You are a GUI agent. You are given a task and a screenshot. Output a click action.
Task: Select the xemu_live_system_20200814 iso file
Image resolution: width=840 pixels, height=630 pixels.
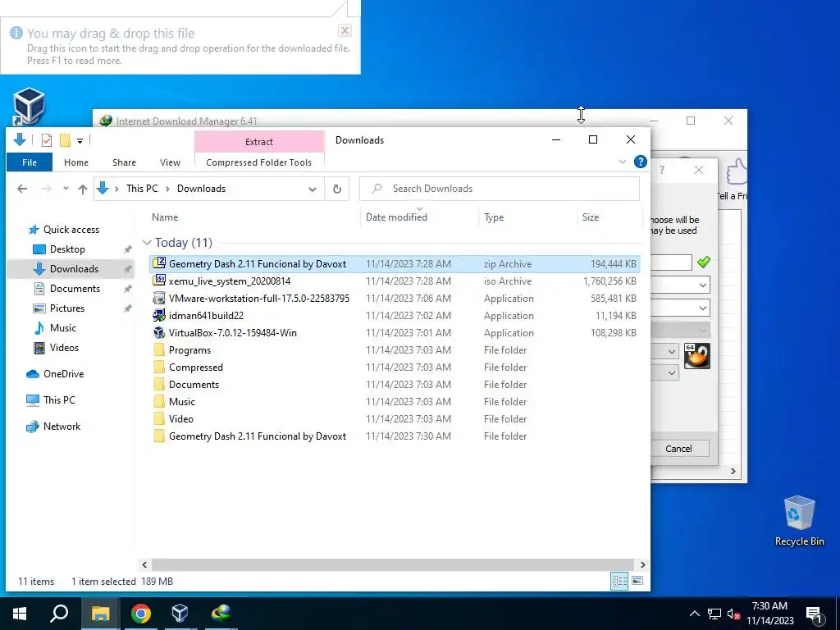click(x=395, y=281)
